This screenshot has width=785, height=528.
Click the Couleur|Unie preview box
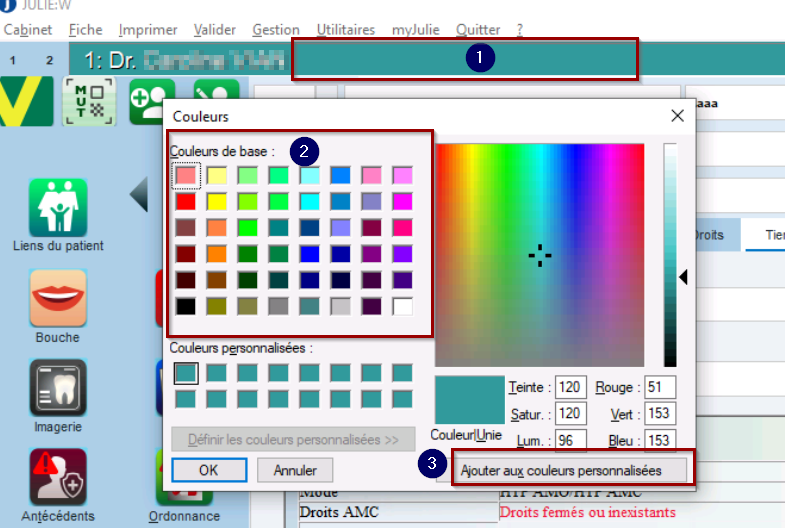click(x=470, y=400)
